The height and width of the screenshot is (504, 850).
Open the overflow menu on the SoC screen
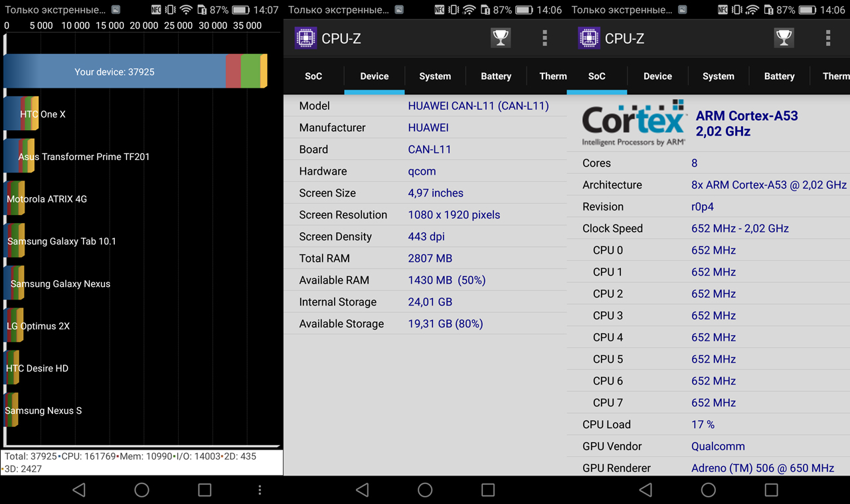[x=828, y=38]
